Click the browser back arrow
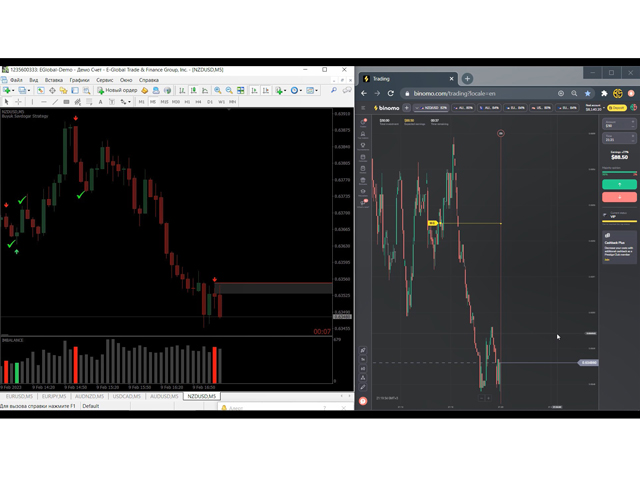The height and width of the screenshot is (480, 640). click(x=364, y=93)
